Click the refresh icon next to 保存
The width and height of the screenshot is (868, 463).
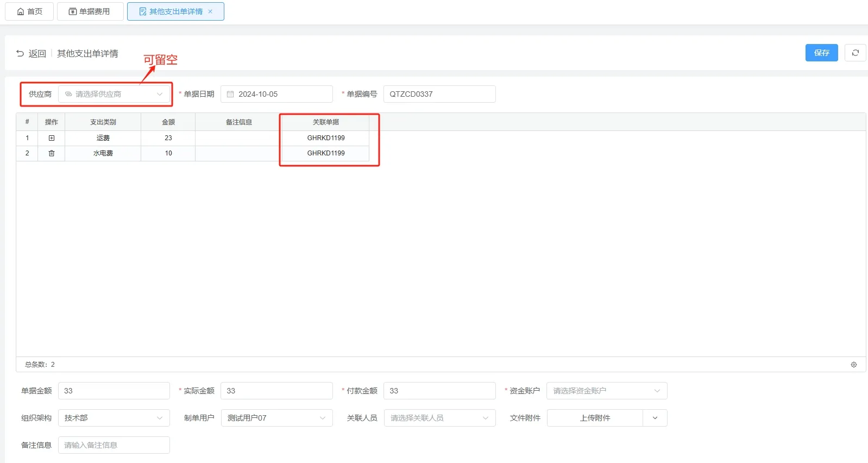click(x=856, y=53)
